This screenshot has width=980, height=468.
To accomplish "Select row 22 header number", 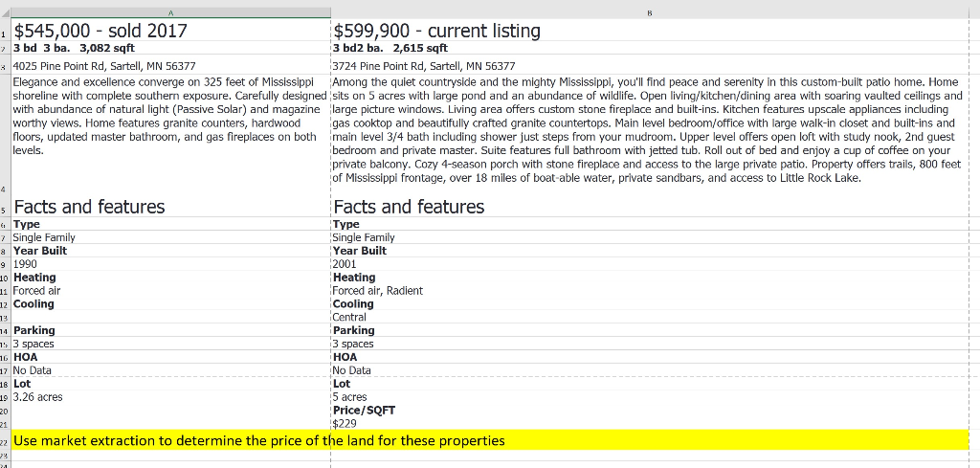I will click(5, 442).
